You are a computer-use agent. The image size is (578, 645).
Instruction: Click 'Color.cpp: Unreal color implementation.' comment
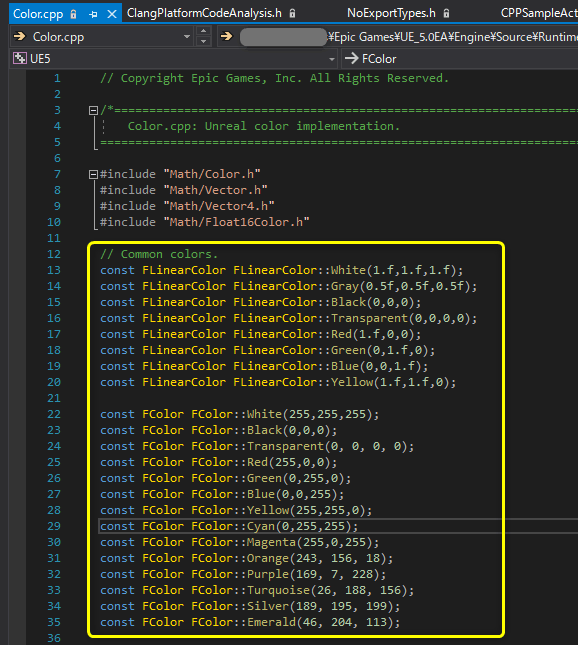(263, 126)
